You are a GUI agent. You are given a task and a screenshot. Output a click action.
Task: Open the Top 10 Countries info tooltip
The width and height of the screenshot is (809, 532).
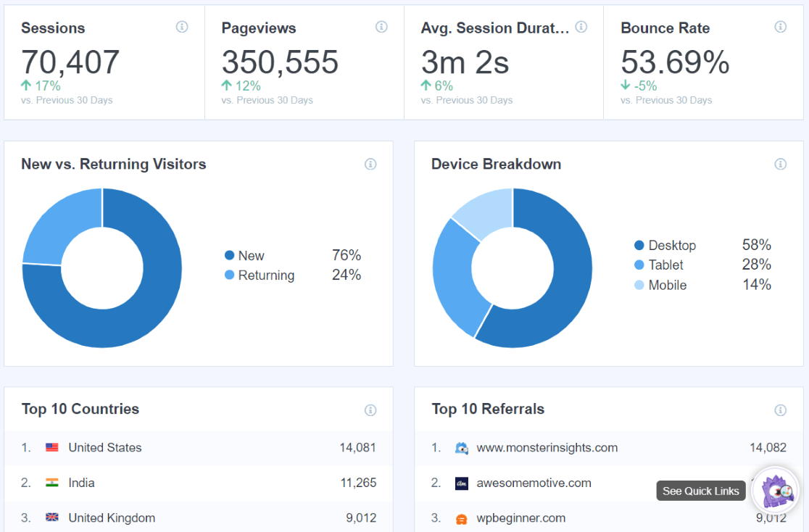tap(370, 410)
